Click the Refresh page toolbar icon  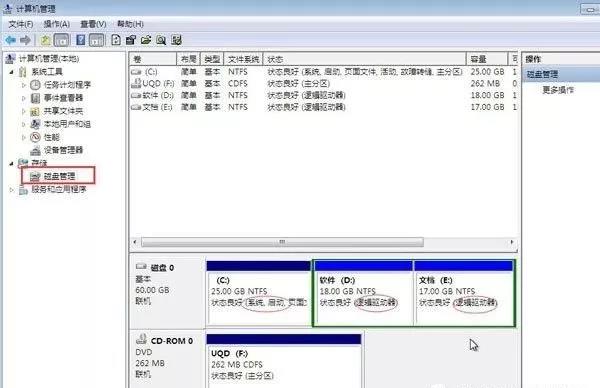(x=116, y=40)
